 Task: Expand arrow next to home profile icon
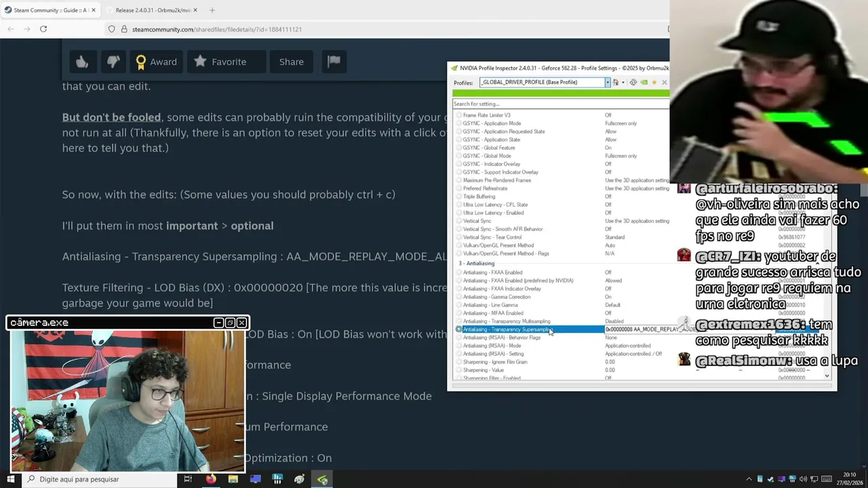point(622,82)
